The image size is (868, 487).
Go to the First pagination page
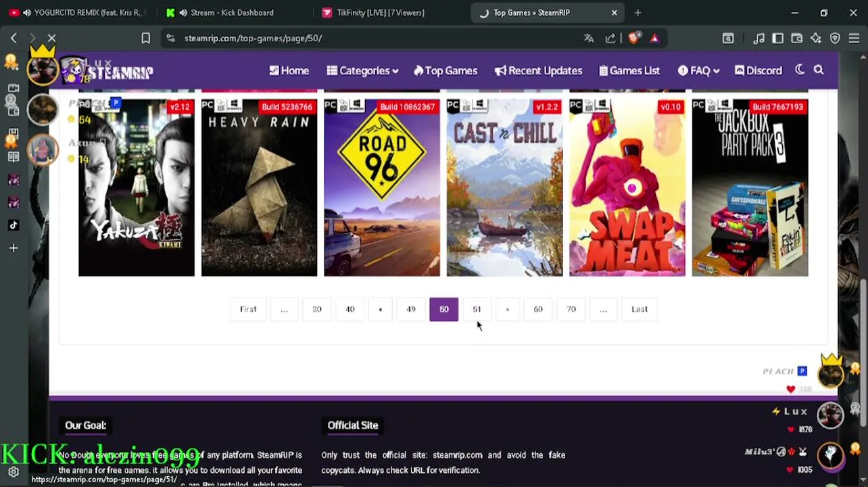[248, 309]
